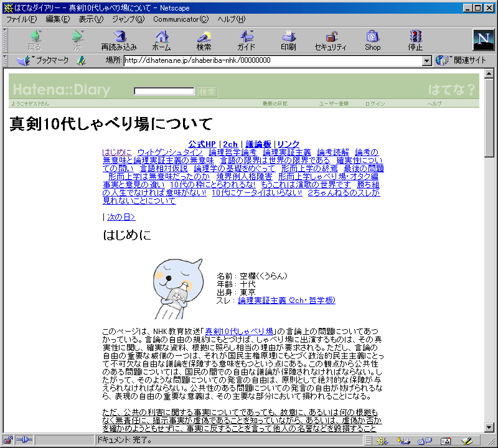Click the ヘルプ header link

pyautogui.click(x=434, y=103)
